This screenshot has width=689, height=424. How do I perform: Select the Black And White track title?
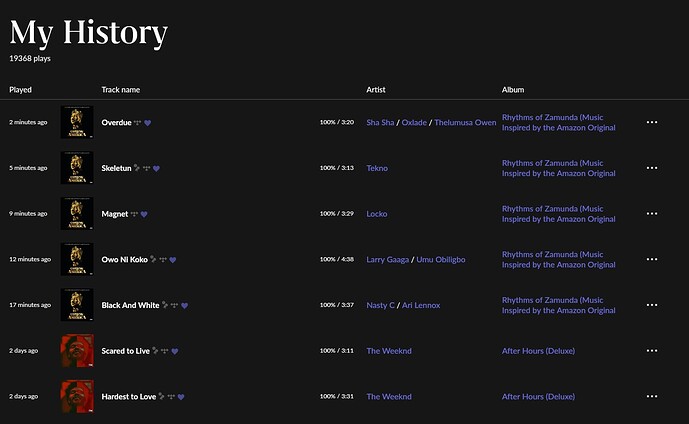tap(131, 305)
